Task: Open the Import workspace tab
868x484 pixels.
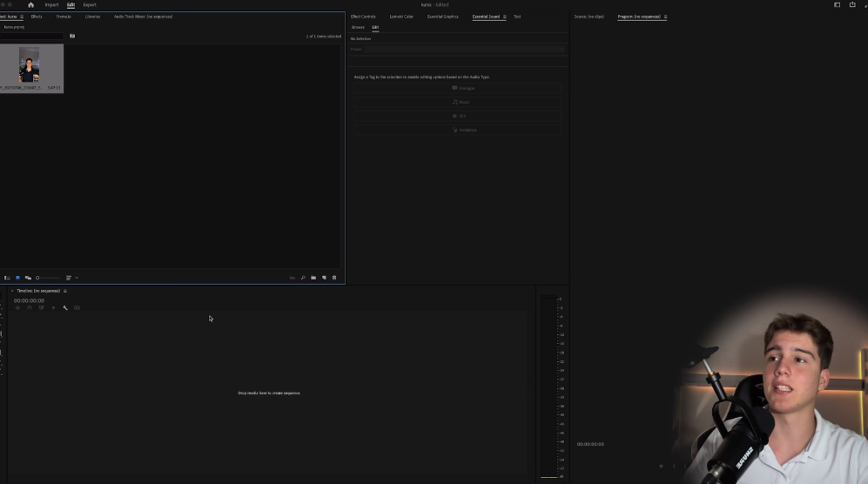Action: pos(51,5)
